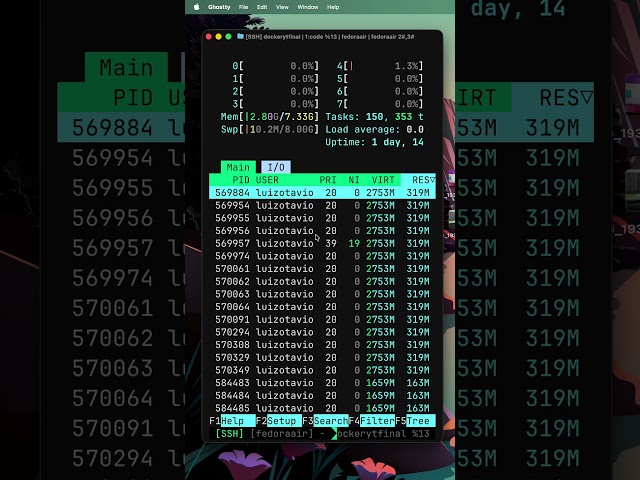Screen dimensions: 640x480
Task: Select process row with PID 569954
Action: pyautogui.click(x=322, y=205)
